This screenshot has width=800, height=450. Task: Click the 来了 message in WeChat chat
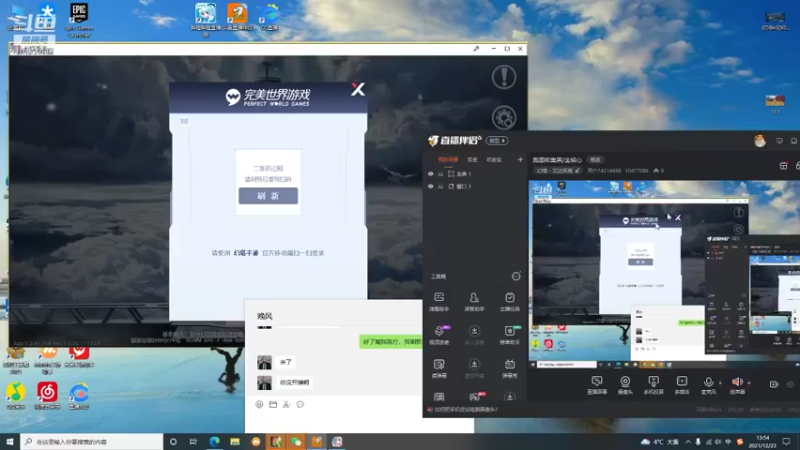286,362
